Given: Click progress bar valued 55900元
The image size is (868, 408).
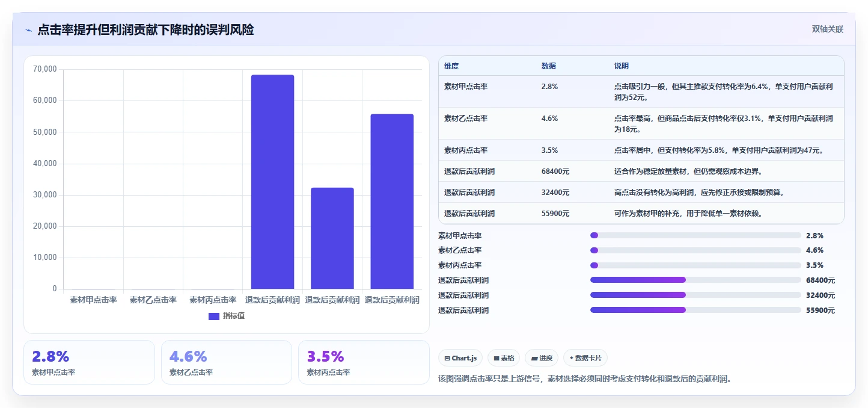Looking at the screenshot, I should [695, 310].
